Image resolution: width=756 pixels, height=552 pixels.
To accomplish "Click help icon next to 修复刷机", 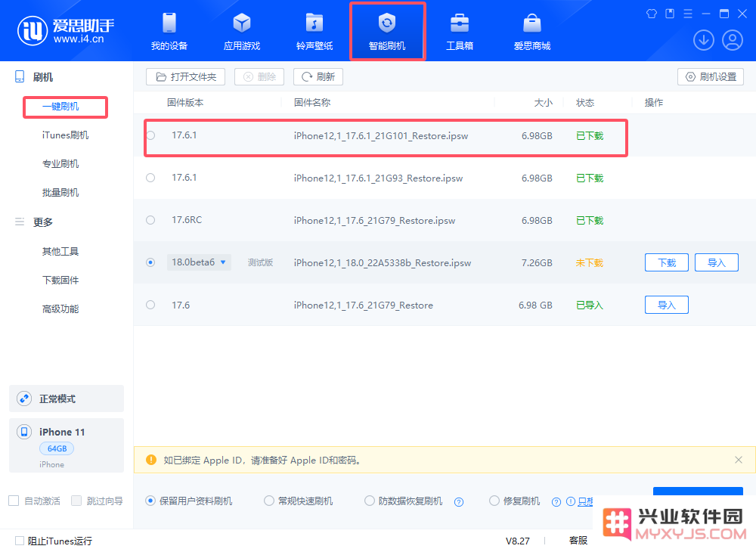I will pyautogui.click(x=556, y=502).
